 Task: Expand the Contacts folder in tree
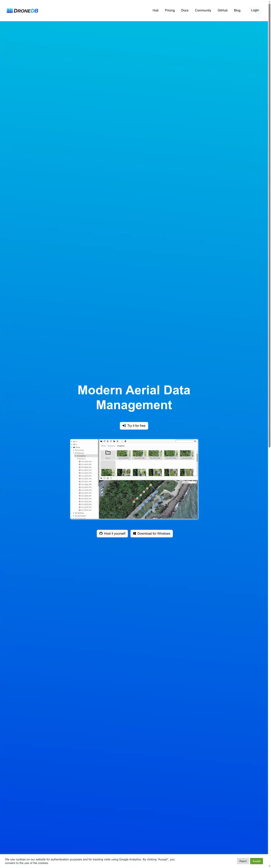click(x=74, y=450)
